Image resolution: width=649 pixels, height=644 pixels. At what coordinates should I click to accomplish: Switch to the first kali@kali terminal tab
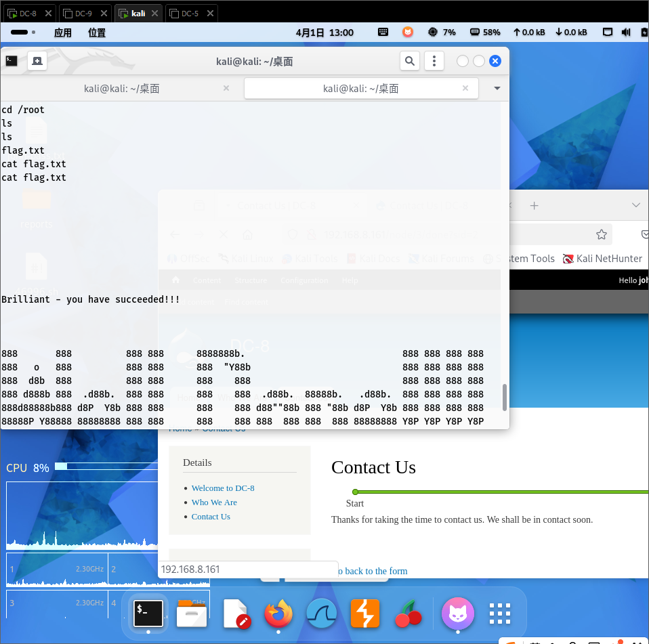[x=122, y=89]
